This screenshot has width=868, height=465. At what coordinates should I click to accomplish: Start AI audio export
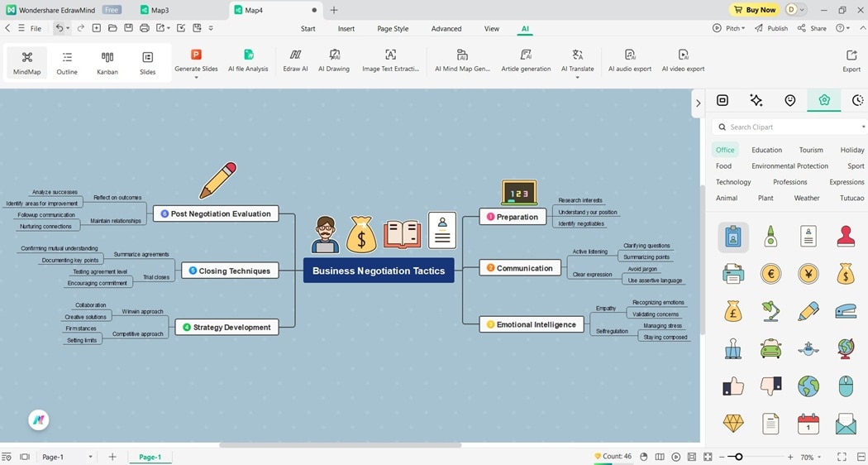click(x=630, y=61)
